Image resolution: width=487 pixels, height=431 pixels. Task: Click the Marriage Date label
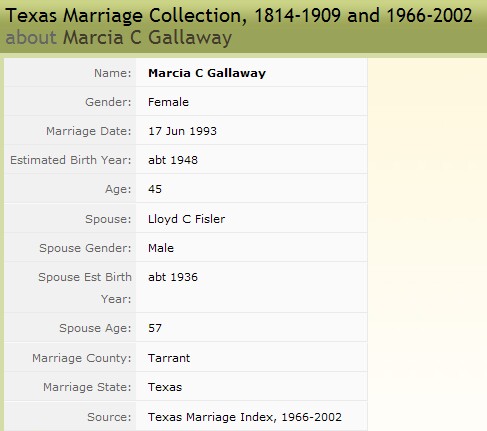89,131
